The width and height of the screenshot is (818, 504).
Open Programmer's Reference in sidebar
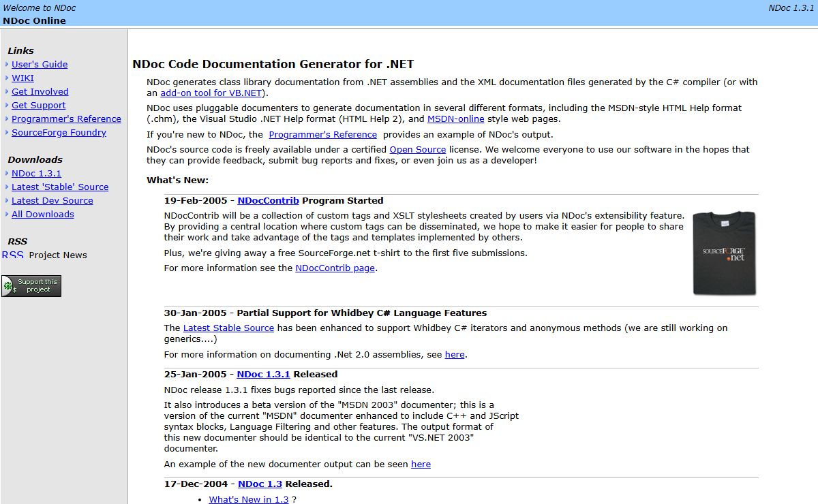66,119
